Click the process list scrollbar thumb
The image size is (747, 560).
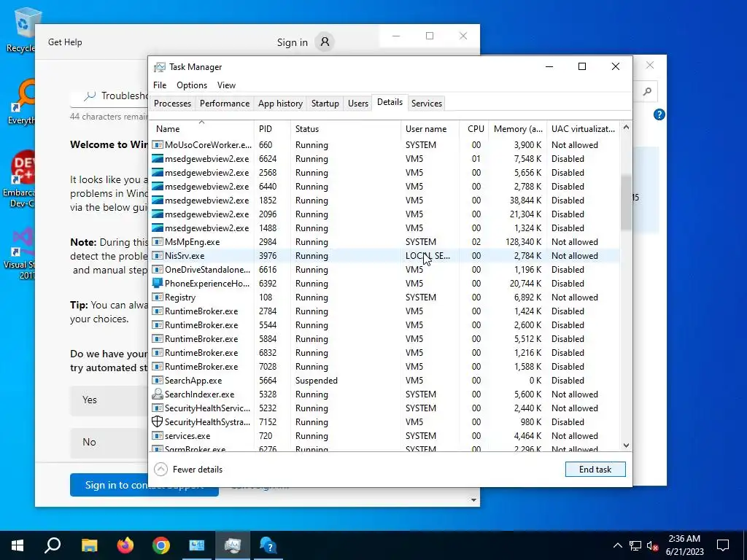tap(626, 203)
